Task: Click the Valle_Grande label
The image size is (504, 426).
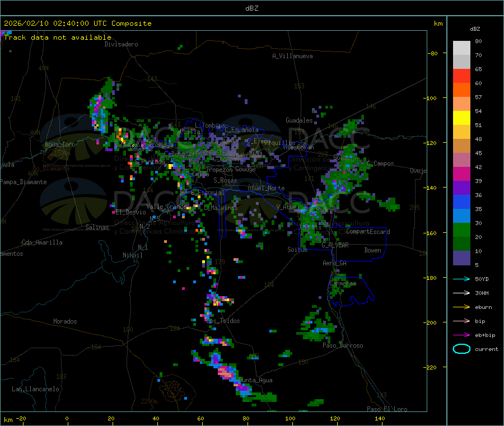Action: pos(166,206)
